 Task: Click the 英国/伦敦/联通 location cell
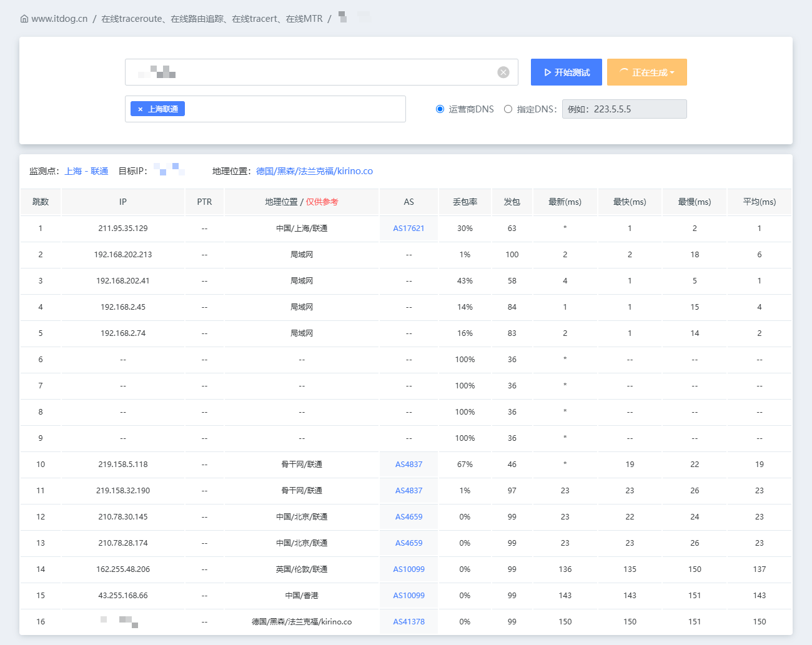[x=302, y=569]
